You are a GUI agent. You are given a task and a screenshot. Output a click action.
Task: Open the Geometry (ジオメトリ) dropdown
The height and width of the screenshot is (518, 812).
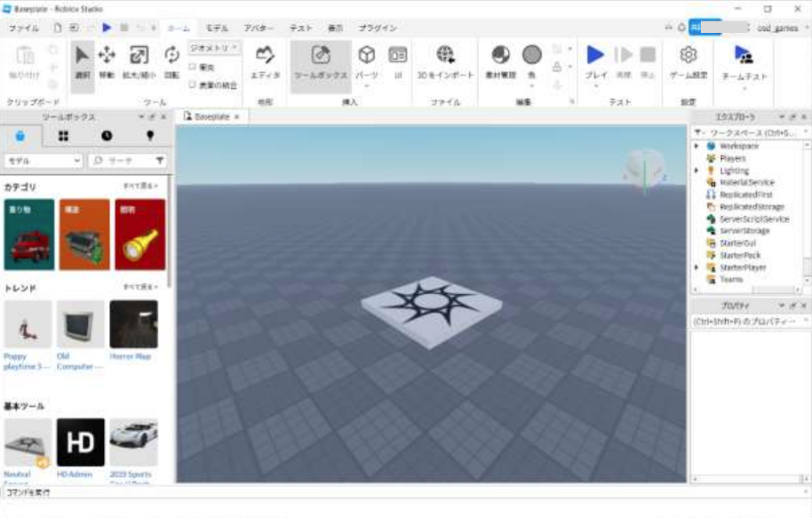coord(213,48)
